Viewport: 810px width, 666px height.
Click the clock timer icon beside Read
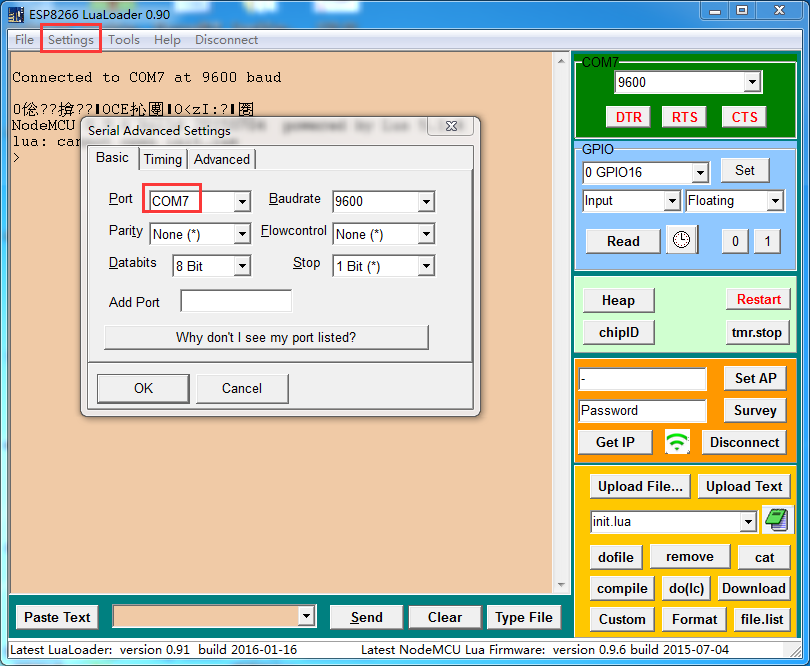tap(681, 241)
